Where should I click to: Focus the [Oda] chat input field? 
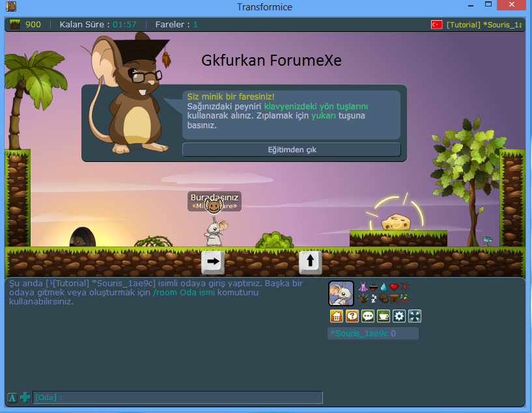(x=178, y=397)
